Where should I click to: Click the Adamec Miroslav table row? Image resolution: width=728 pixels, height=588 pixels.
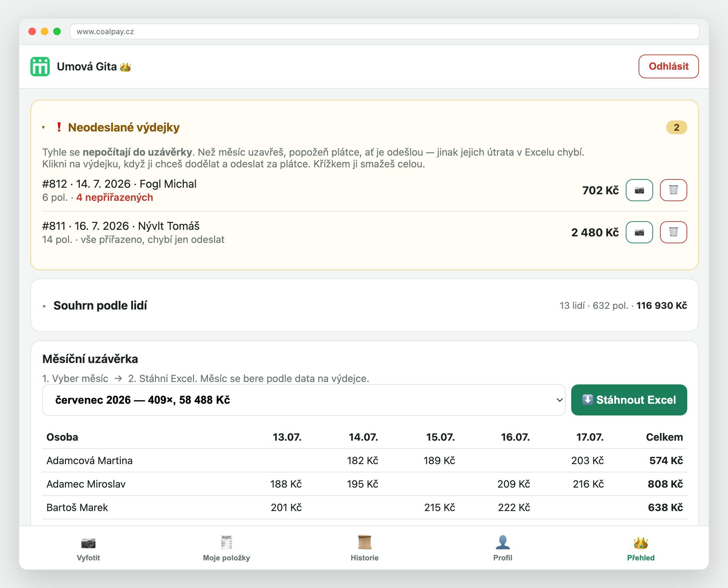pos(365,484)
